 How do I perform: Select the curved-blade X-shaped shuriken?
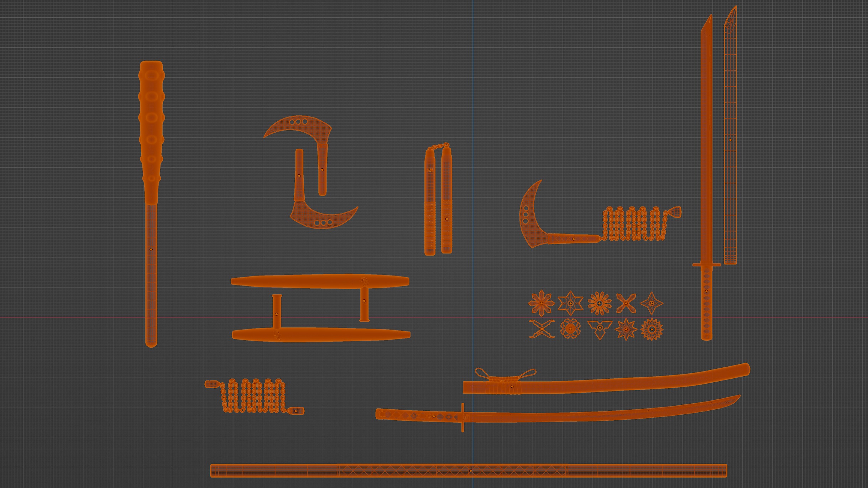click(542, 329)
